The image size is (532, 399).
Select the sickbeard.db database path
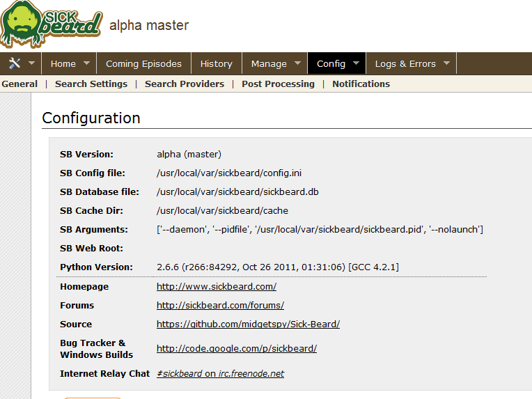click(x=237, y=192)
